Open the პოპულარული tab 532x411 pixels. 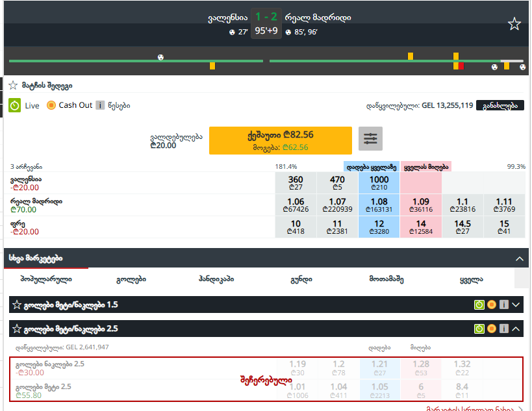(x=46, y=279)
